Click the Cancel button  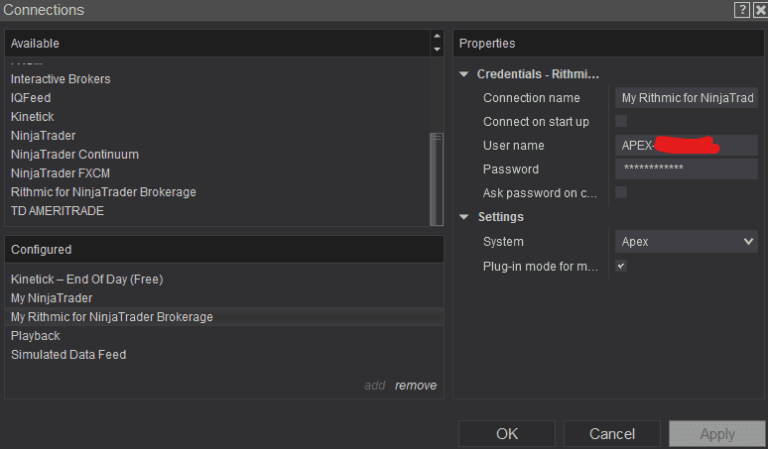point(612,434)
